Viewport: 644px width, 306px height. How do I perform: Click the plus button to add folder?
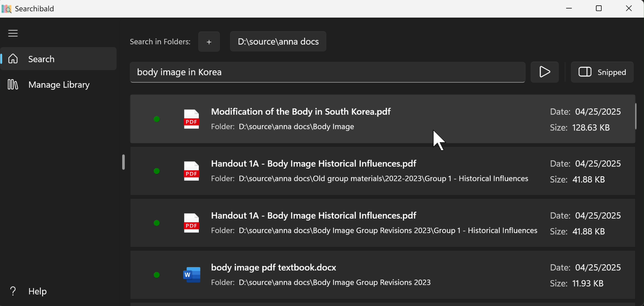tap(209, 41)
